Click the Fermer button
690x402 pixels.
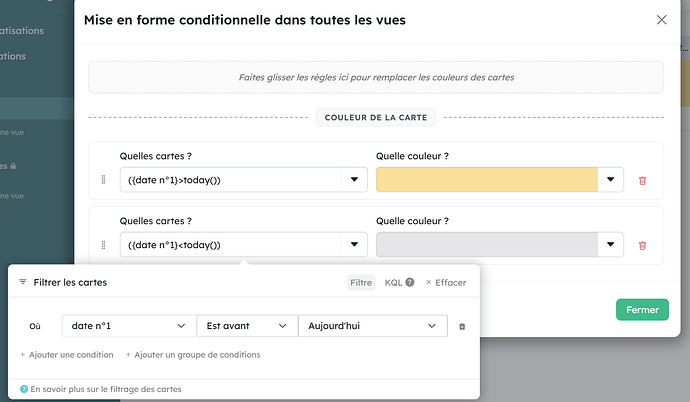(642, 310)
